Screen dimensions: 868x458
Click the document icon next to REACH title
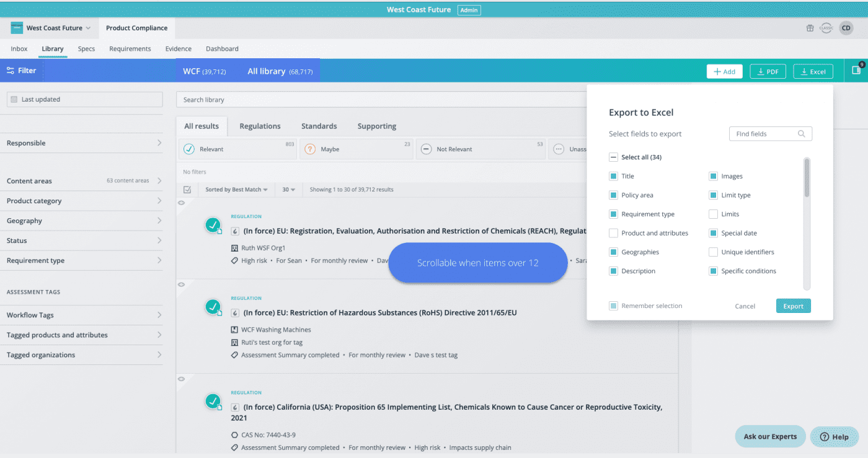pyautogui.click(x=234, y=231)
